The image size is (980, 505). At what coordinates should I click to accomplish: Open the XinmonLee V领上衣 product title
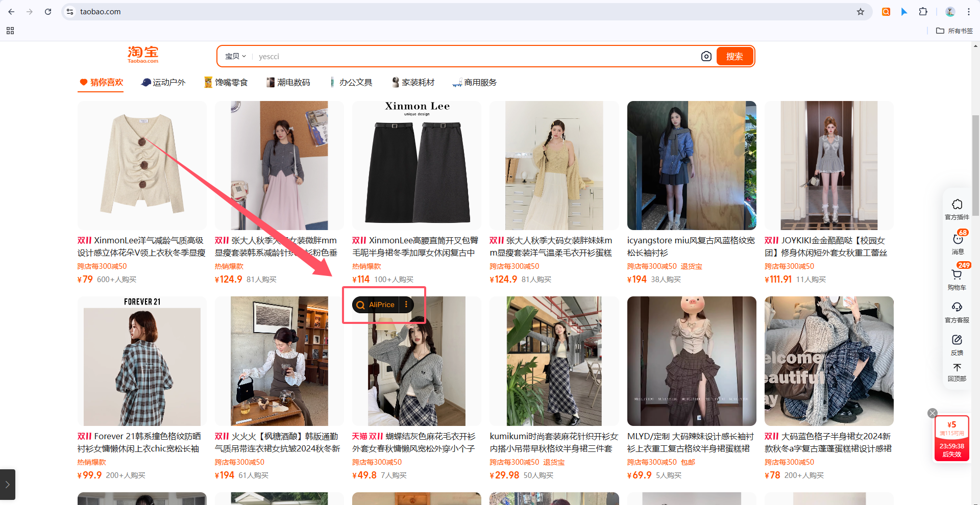[142, 246]
